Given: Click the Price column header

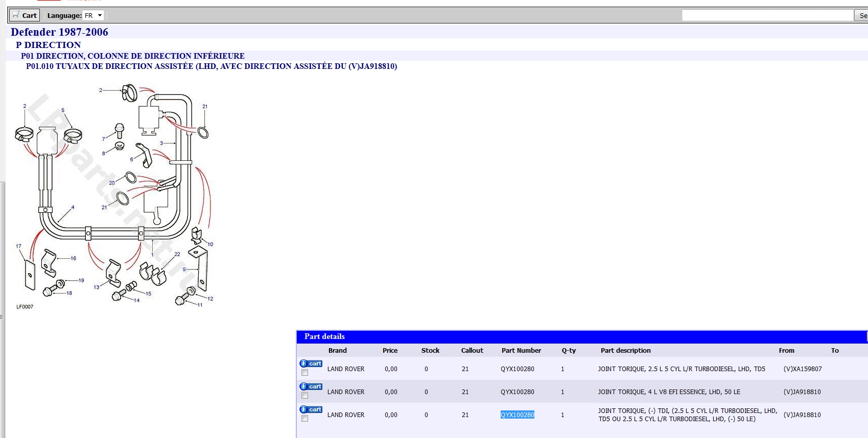Looking at the screenshot, I should click(x=390, y=351).
